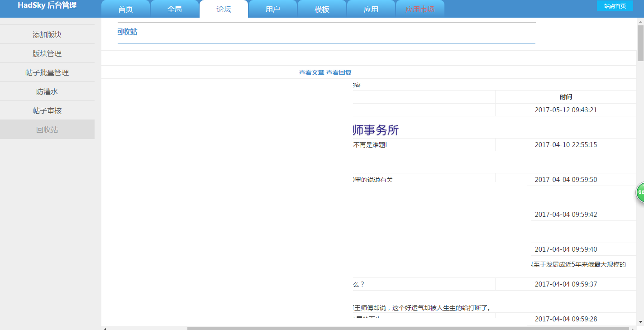Click the vertical scrollbar thumb on the right
644x330 pixels.
pos(640,43)
